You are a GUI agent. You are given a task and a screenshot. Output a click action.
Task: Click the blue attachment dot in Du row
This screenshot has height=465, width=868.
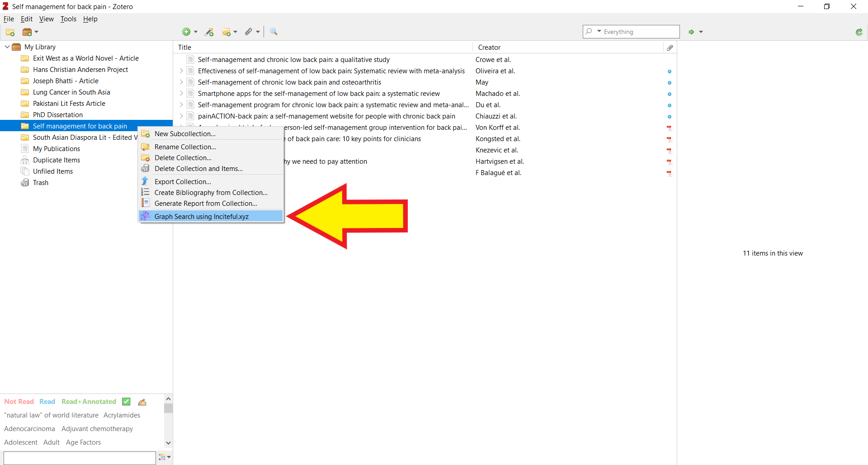[x=670, y=105]
